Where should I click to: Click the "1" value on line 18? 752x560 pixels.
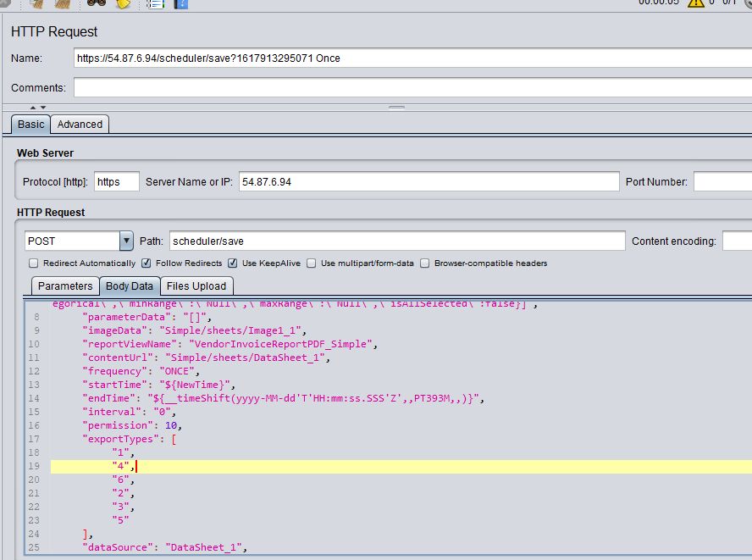[x=124, y=452]
